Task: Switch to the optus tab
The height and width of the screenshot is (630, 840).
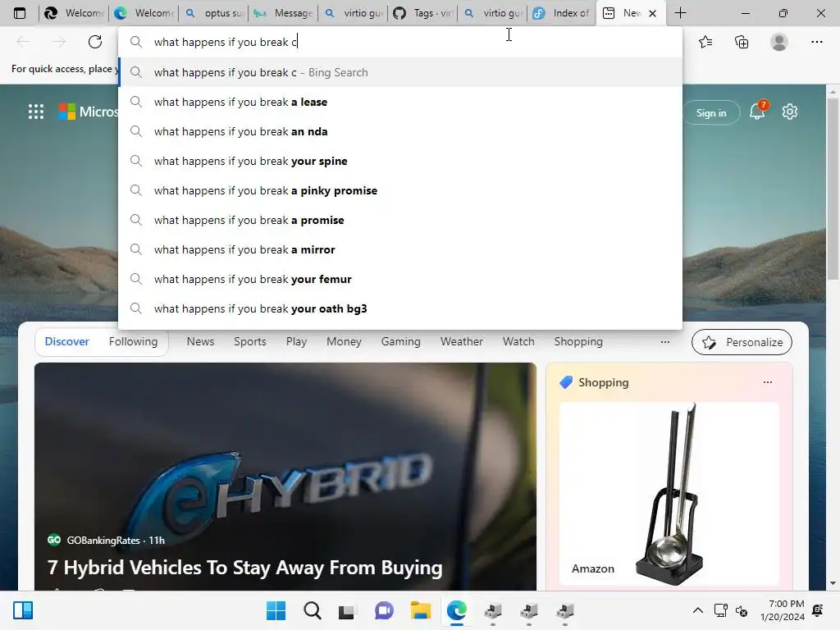Action: 214,13
